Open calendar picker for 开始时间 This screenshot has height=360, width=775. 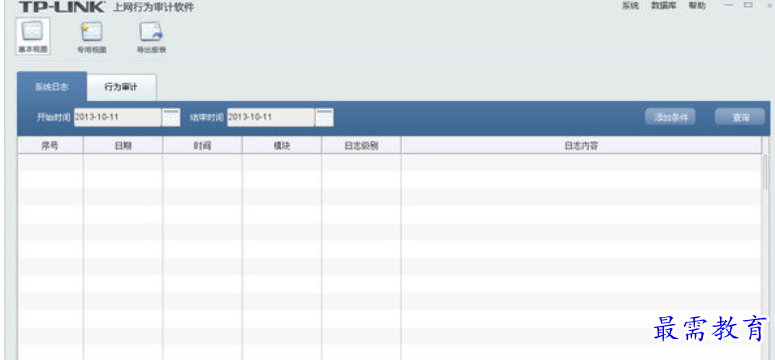point(171,117)
